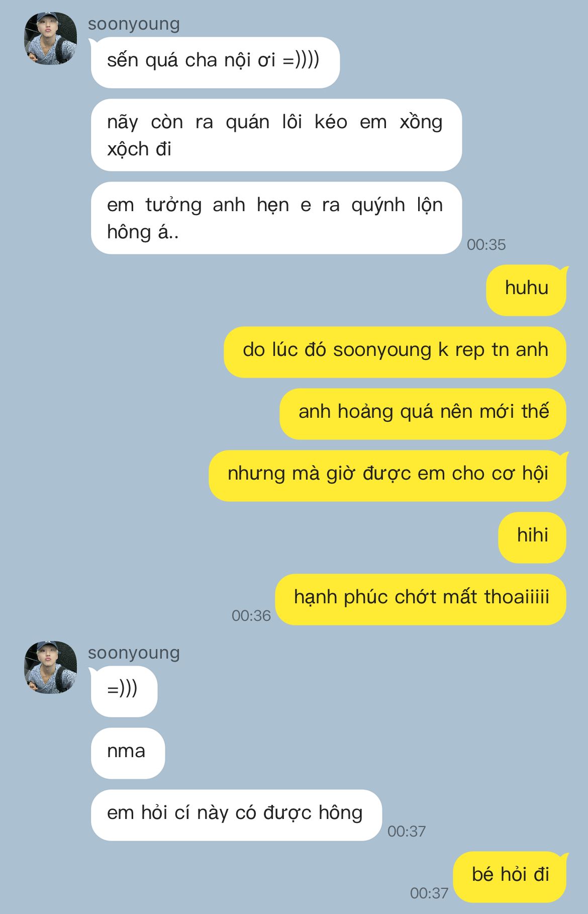Viewport: 588px width, 914px height.
Task: Select the 'anh hoảng quá nên mới thế' bubble
Action: 423,414
